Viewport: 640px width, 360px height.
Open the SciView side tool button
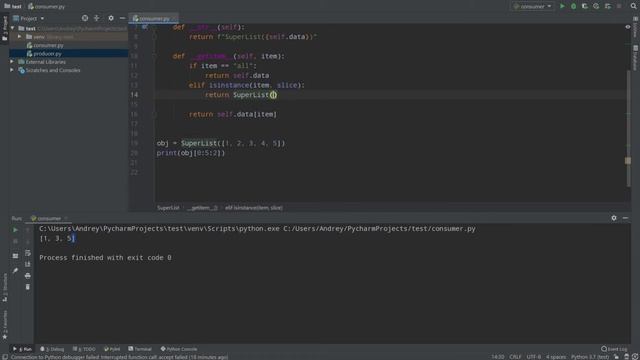[x=636, y=27]
